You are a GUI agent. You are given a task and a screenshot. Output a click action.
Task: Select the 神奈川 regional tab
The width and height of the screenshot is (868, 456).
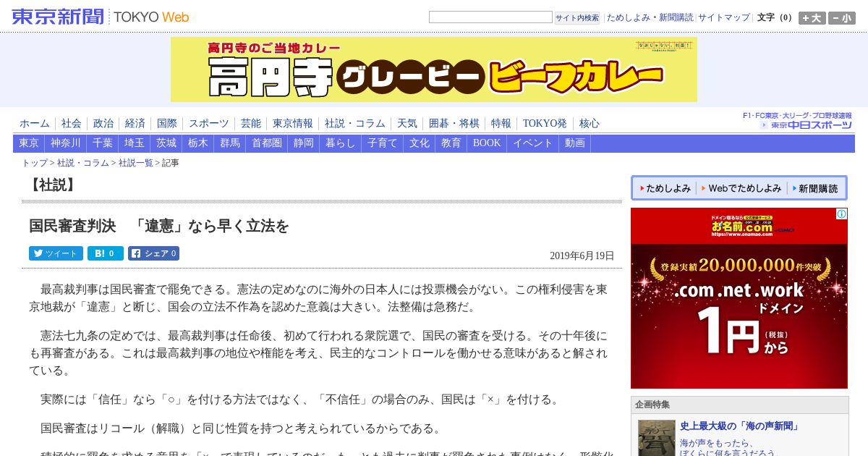click(66, 143)
